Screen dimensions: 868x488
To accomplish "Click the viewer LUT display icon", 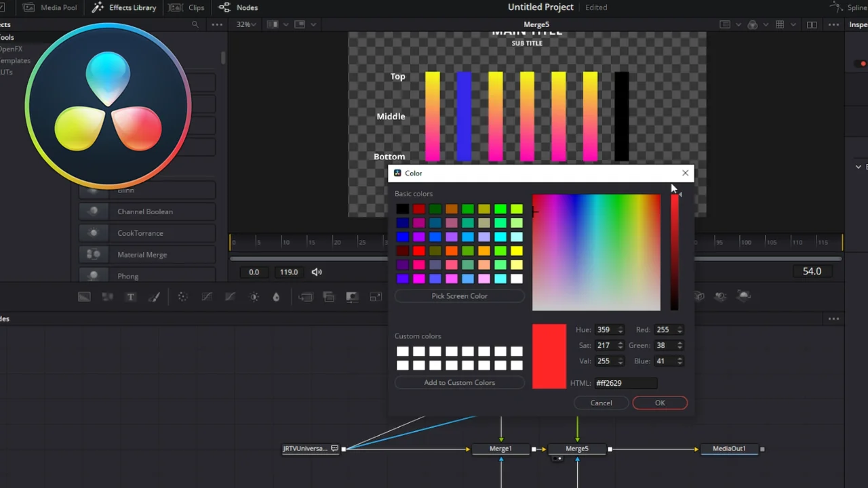I will [725, 24].
